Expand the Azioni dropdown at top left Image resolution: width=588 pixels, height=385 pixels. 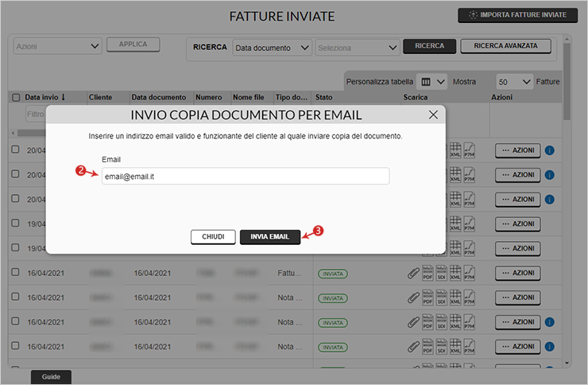[57, 45]
